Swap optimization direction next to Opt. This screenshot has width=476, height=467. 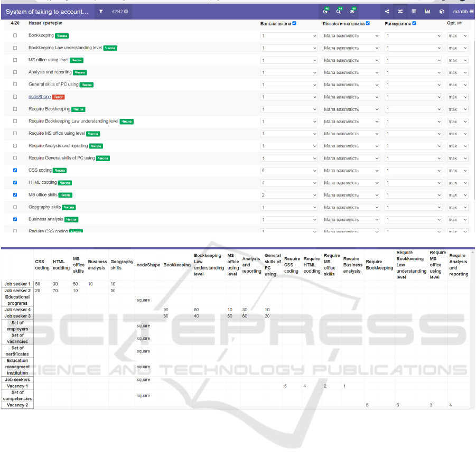(459, 23)
